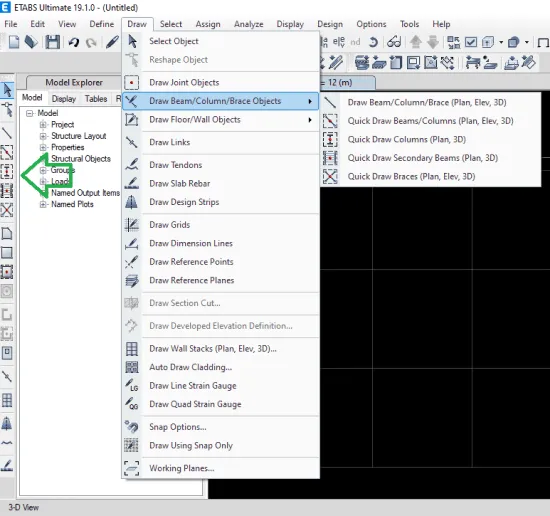Select Draw Beam/Column/Brace (Plan, Elev, 3D)
This screenshot has height=516, width=550.
point(427,102)
